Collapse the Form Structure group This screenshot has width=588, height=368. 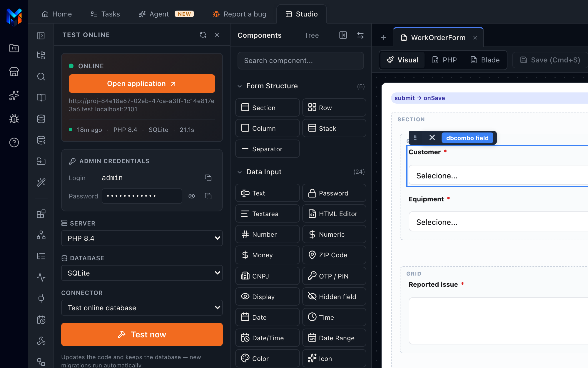240,86
